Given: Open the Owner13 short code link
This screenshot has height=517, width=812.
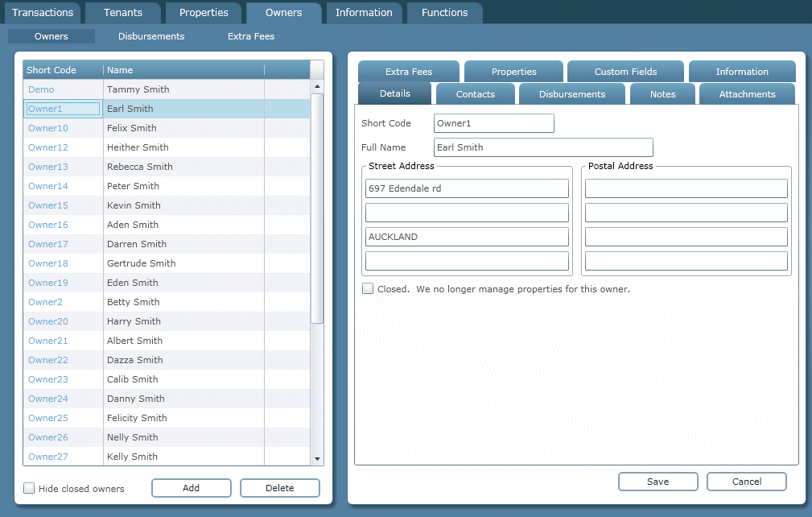Looking at the screenshot, I should (x=47, y=167).
